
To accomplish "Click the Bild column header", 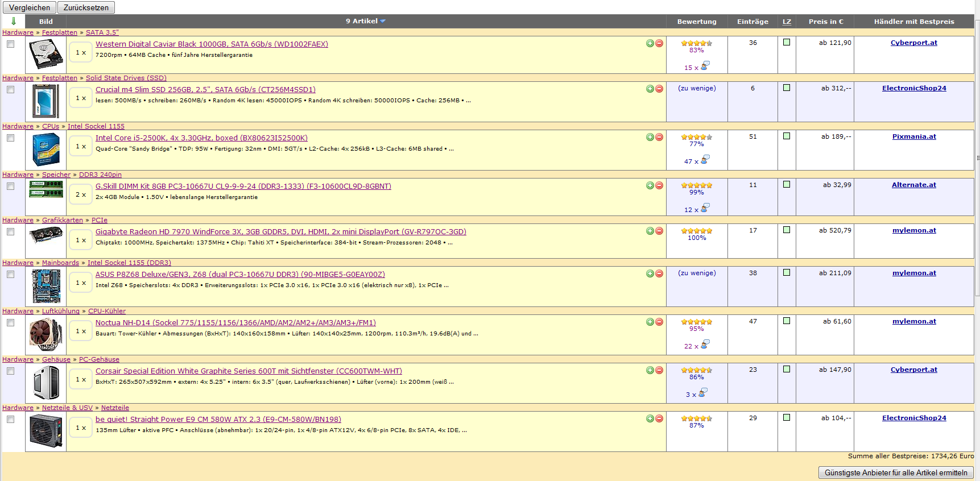I will pyautogui.click(x=46, y=22).
